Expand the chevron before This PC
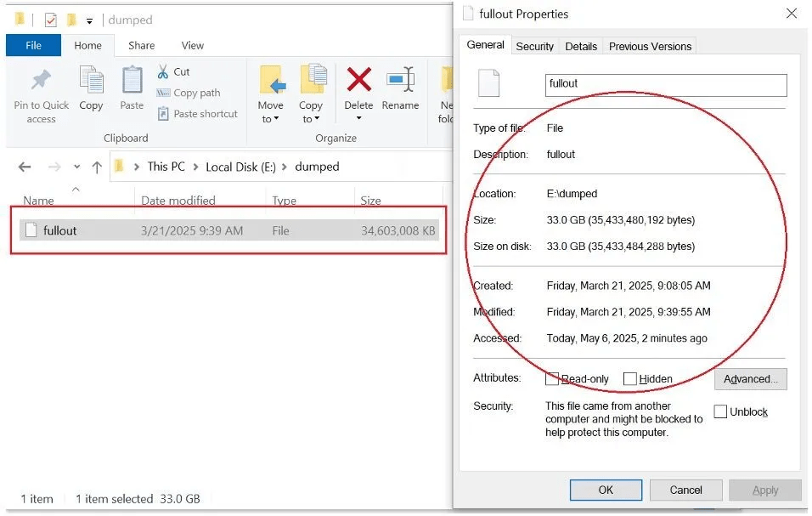 tap(136, 167)
